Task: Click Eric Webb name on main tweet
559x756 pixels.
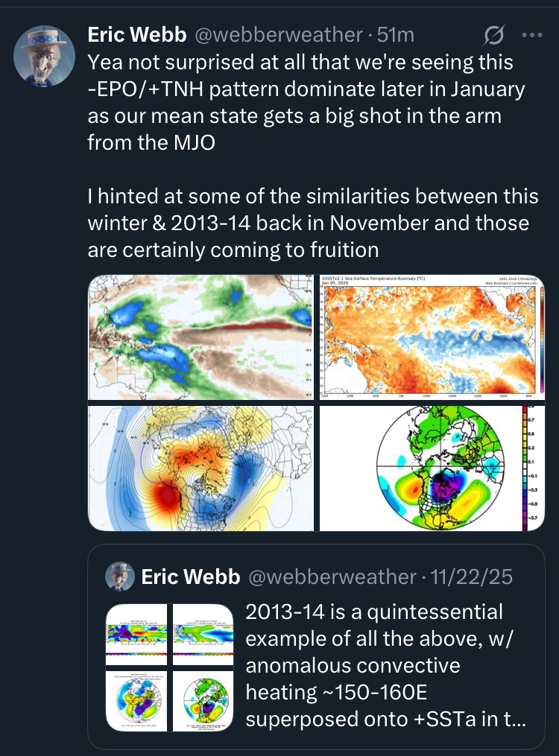Action: [136, 34]
